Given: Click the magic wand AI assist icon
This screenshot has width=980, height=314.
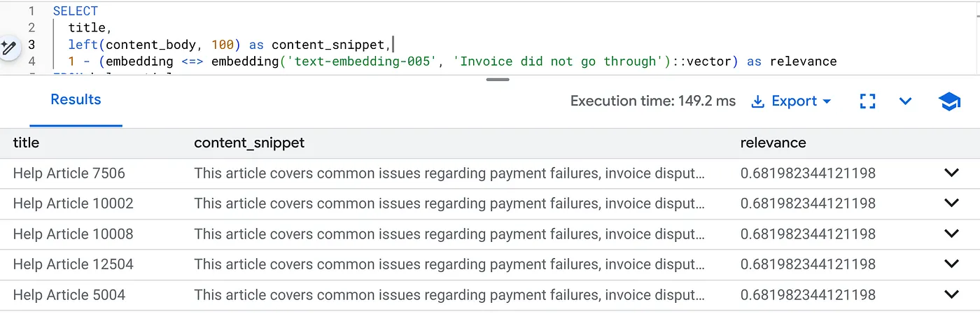Looking at the screenshot, I should (8, 48).
